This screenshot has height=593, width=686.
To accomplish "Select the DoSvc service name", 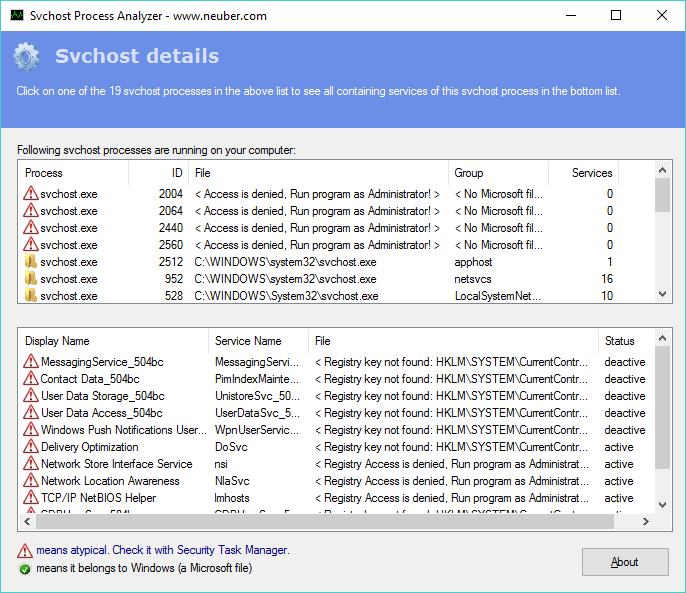I will (x=231, y=447).
